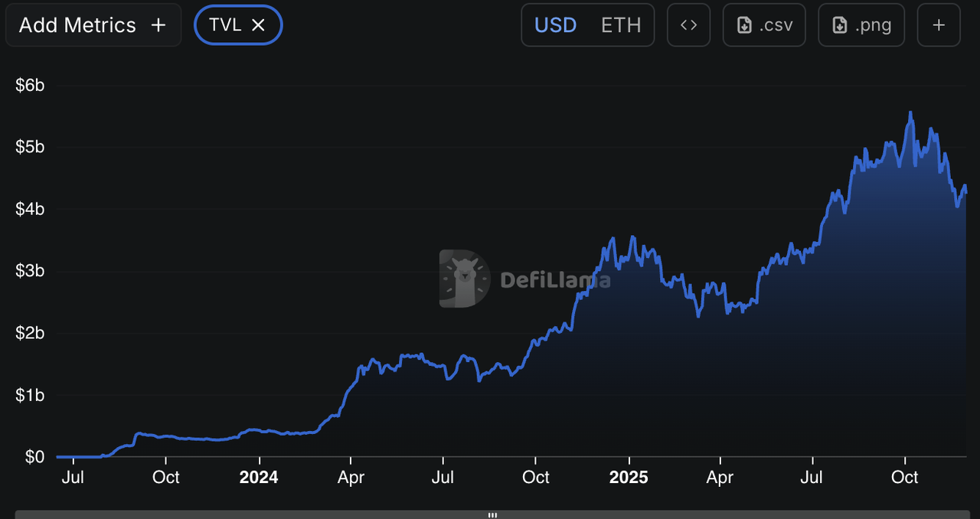This screenshot has width=980, height=519.
Task: Switch chart denomination to USD
Action: (x=555, y=25)
